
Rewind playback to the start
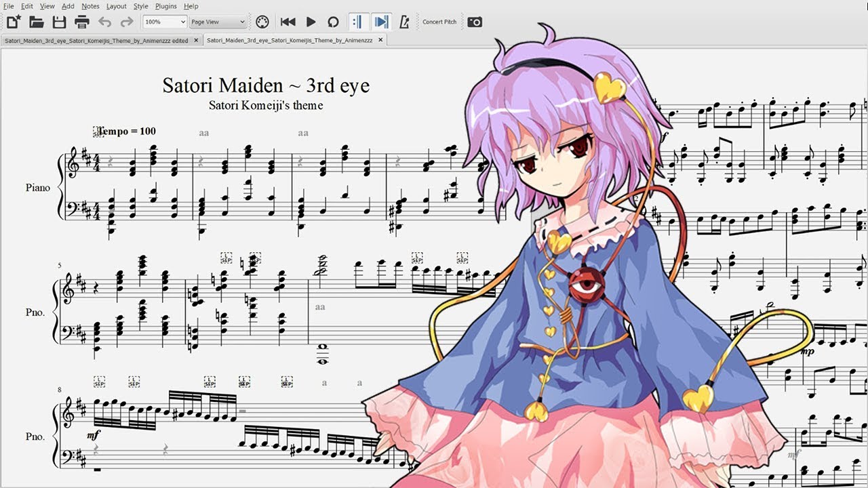[x=288, y=22]
